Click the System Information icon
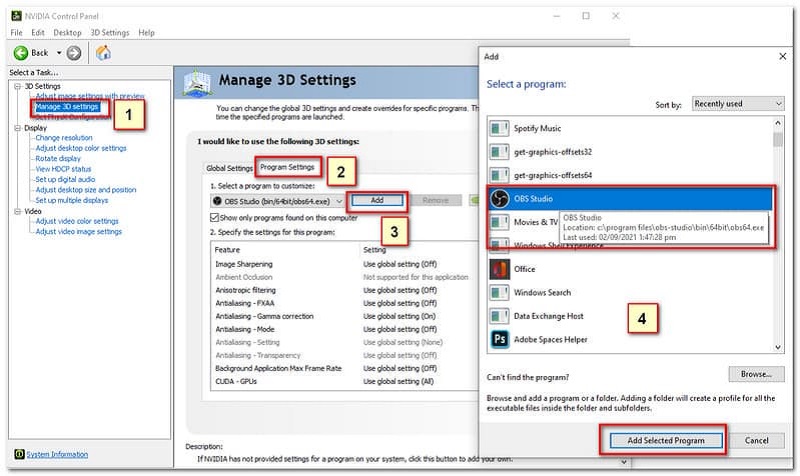The width and height of the screenshot is (800, 476). pyautogui.click(x=19, y=454)
